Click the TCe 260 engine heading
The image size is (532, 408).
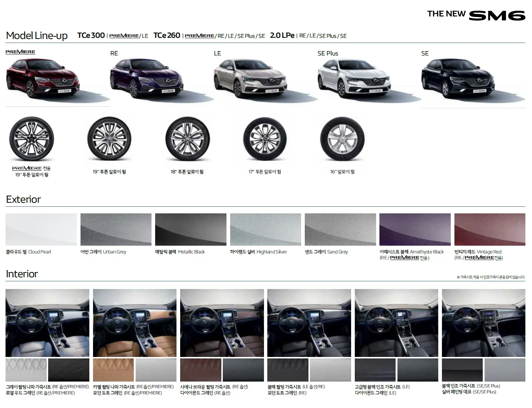pos(167,35)
